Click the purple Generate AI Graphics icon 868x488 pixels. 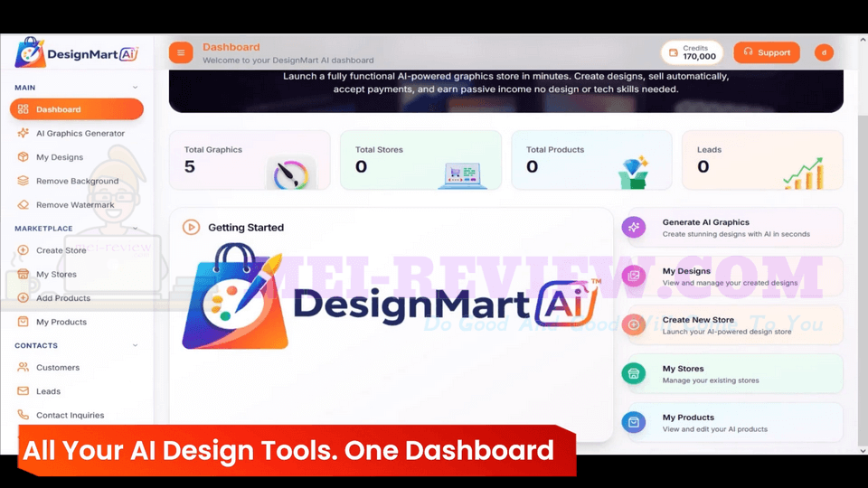[x=634, y=227]
